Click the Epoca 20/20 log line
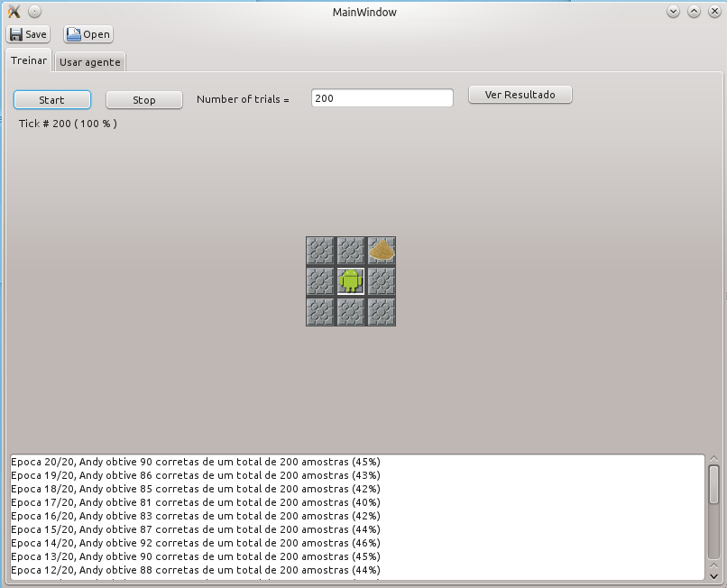Image resolution: width=727 pixels, height=588 pixels. click(x=196, y=462)
